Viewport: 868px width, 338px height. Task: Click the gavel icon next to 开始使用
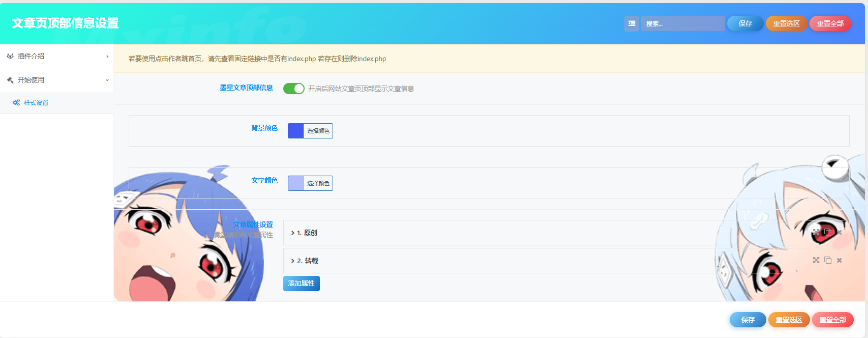pos(10,80)
